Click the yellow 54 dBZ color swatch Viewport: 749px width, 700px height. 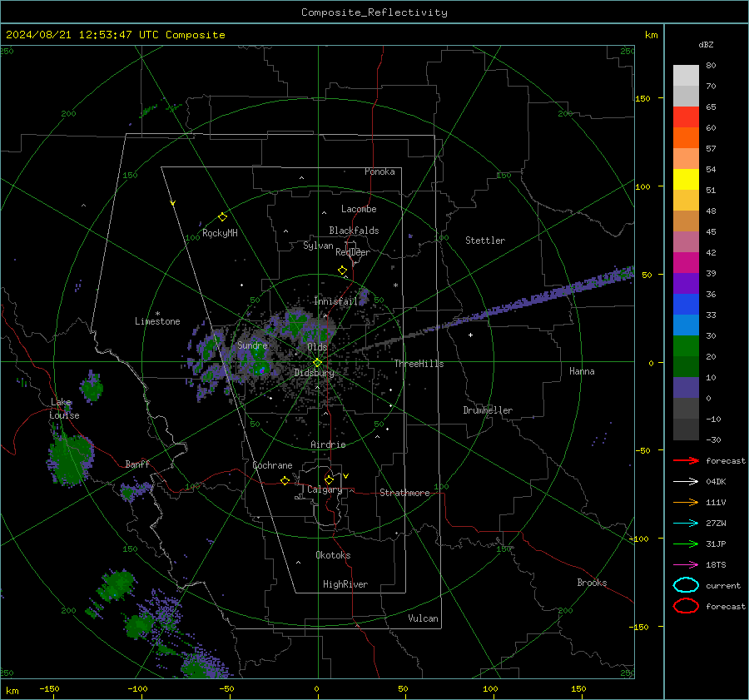pyautogui.click(x=686, y=179)
